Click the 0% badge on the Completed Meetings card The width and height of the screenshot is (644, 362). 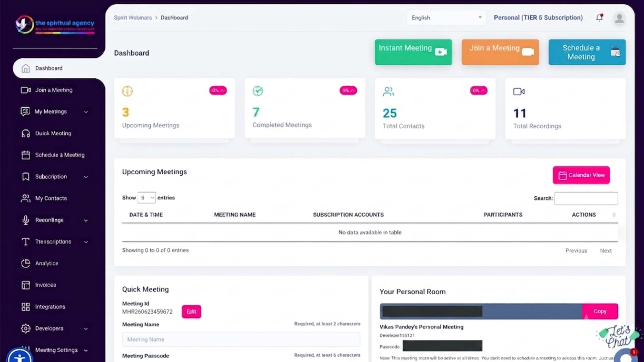(x=348, y=90)
